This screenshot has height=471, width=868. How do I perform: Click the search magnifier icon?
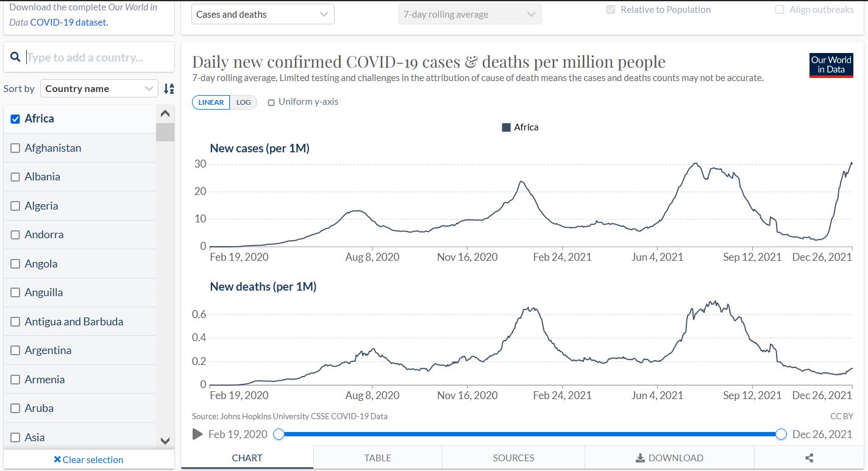[16, 57]
